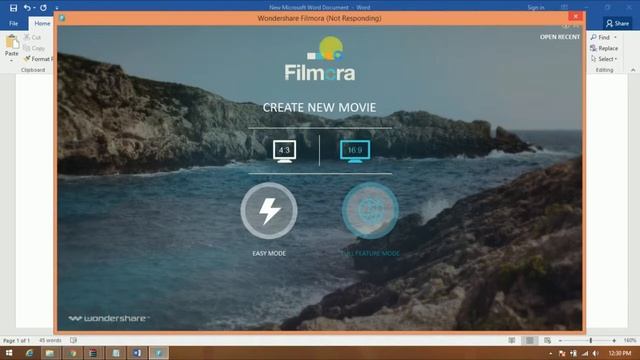The image size is (640, 360).
Task: Open proofing check icon in Word status bar
Action: pyautogui.click(x=73, y=340)
